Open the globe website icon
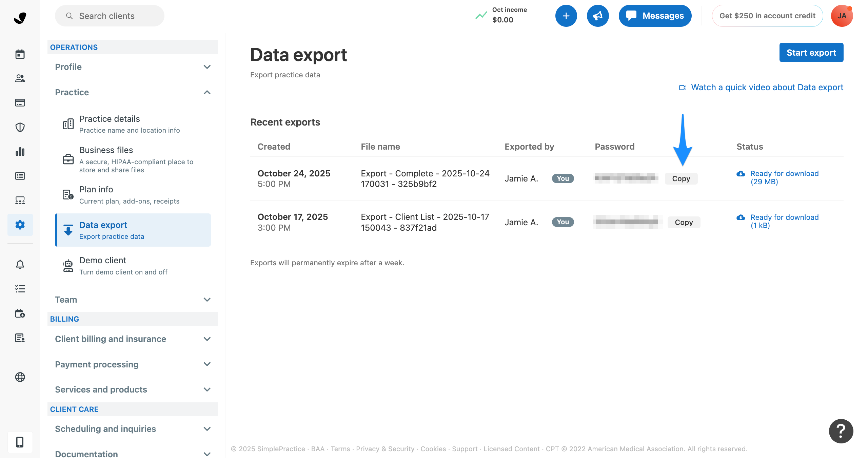The height and width of the screenshot is (458, 868). click(20, 377)
